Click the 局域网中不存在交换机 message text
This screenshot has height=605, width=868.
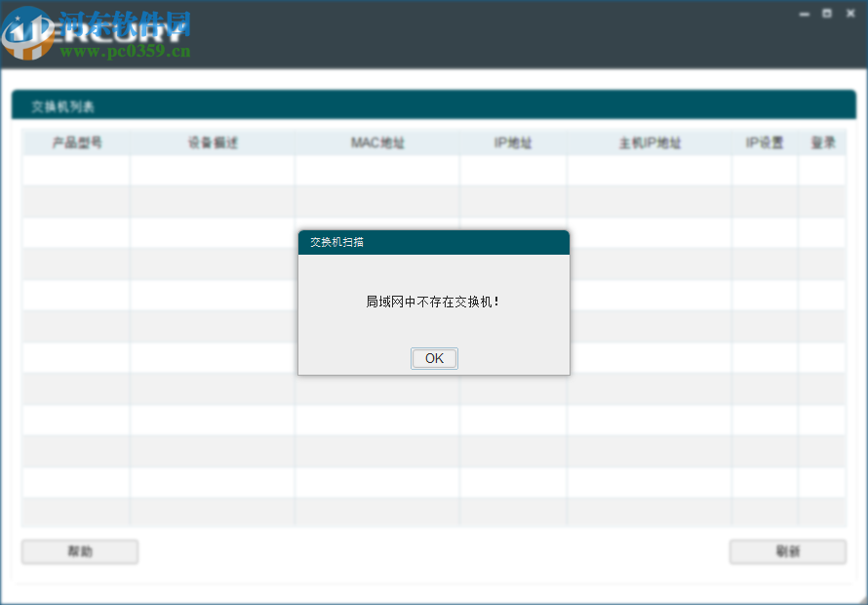tap(432, 302)
